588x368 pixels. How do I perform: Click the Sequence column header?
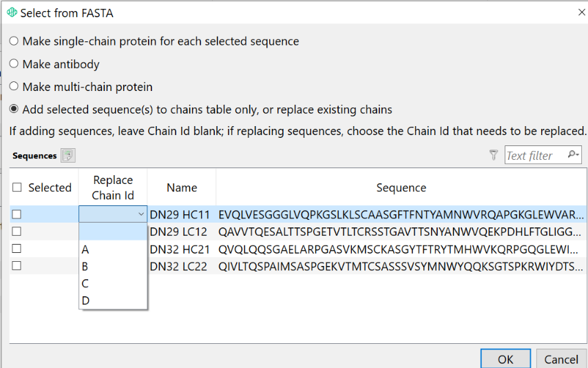(401, 187)
